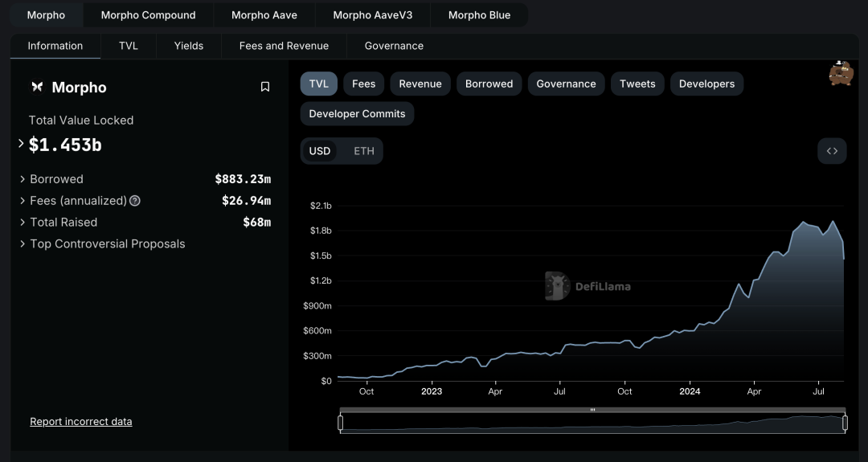868x462 pixels.
Task: Expand the Borrowed row
Action: point(23,179)
